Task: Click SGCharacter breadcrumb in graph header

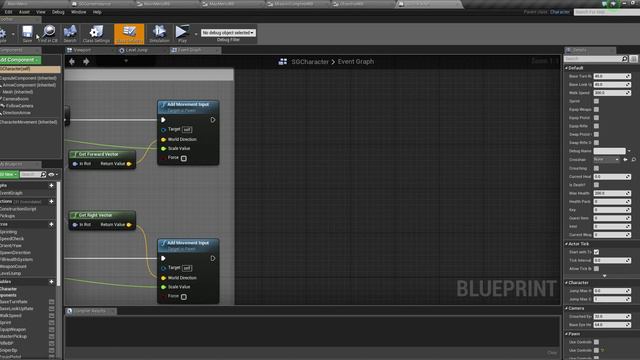Action: (310, 62)
